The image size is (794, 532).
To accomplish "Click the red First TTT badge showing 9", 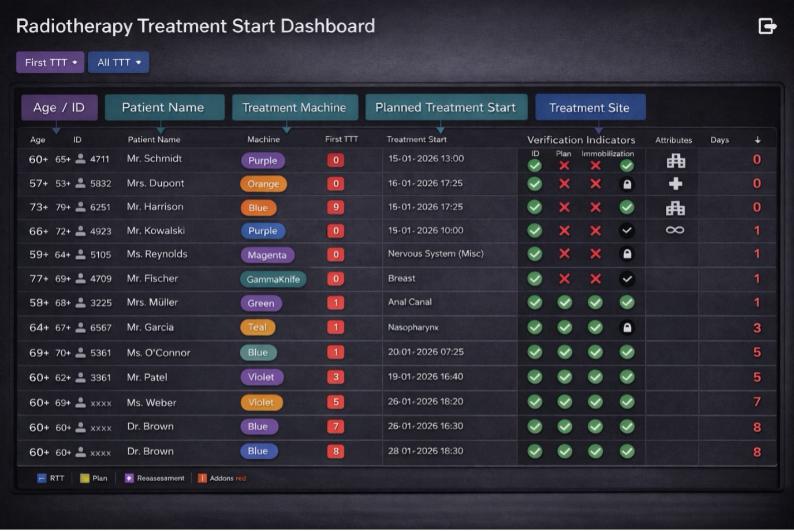I will click(336, 207).
